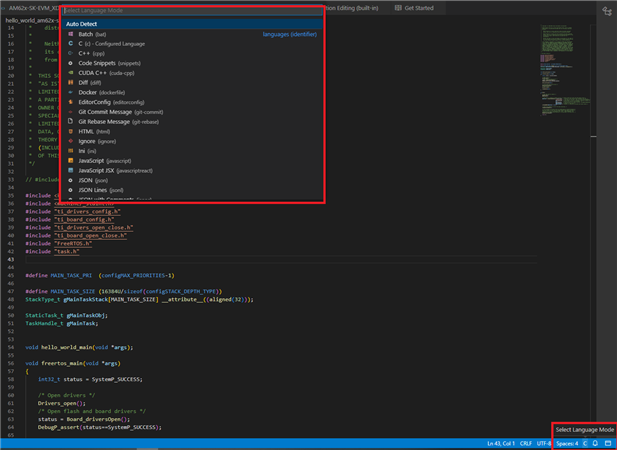Screen dimensions: 617x450
Task: Select C++ (cpp) language mode
Action: pyautogui.click(x=192, y=53)
